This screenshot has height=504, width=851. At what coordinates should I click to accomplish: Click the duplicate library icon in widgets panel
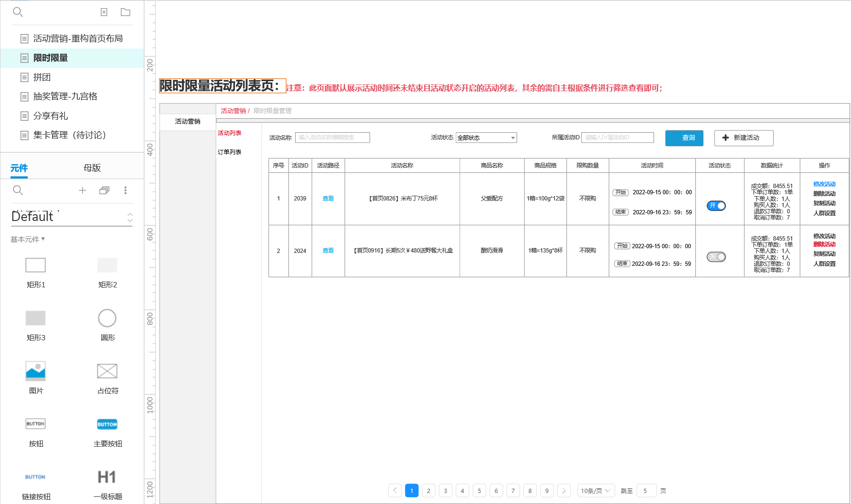pos(104,190)
